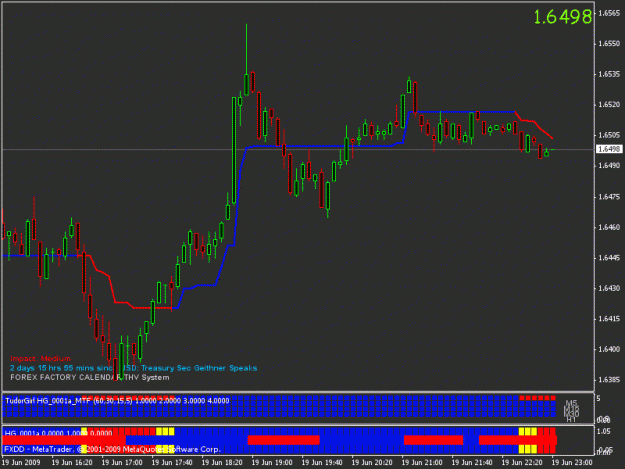Screen dimensions: 625x469
Task: Click the 1.05 scale value in bottom indicator
Action: click(604, 431)
